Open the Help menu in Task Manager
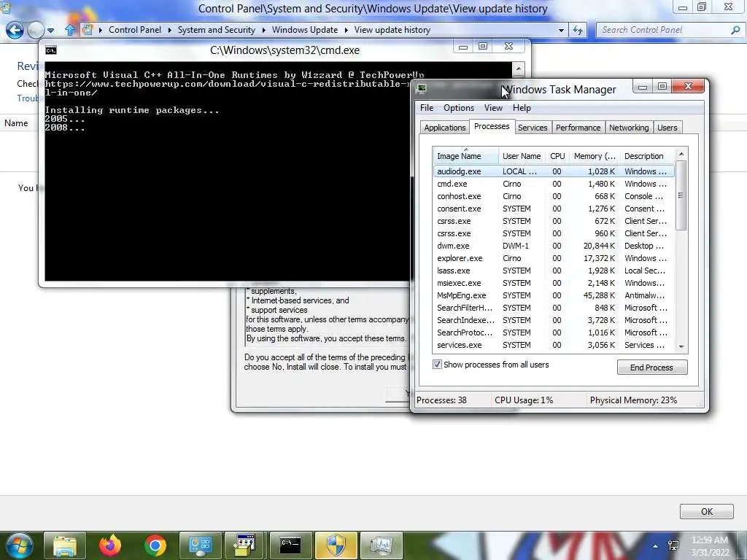 pyautogui.click(x=522, y=108)
